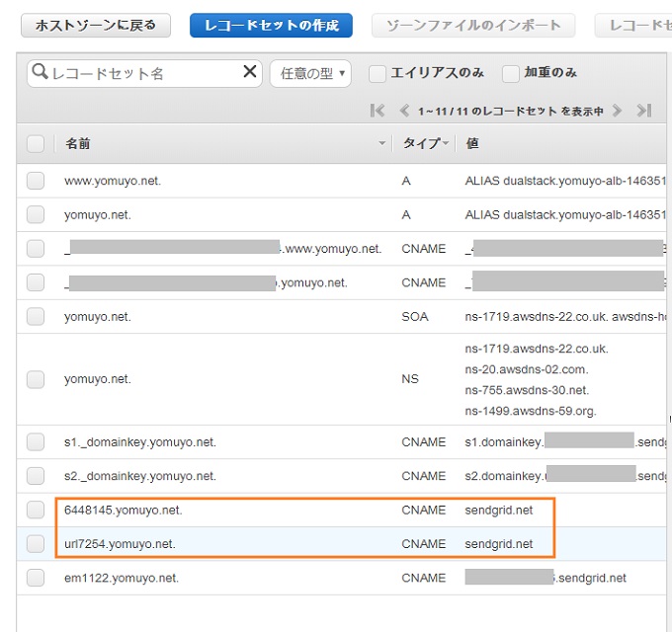Click NS type cell
This screenshot has height=632, width=672.
point(410,379)
